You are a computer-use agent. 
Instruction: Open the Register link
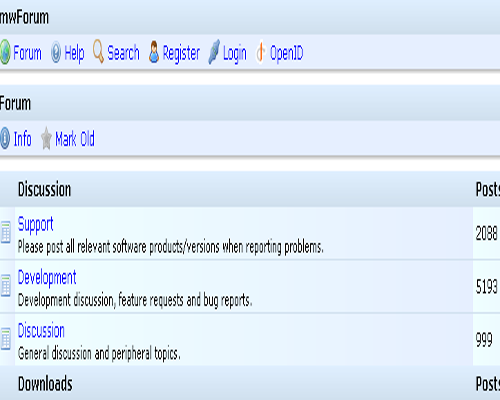coord(181,53)
